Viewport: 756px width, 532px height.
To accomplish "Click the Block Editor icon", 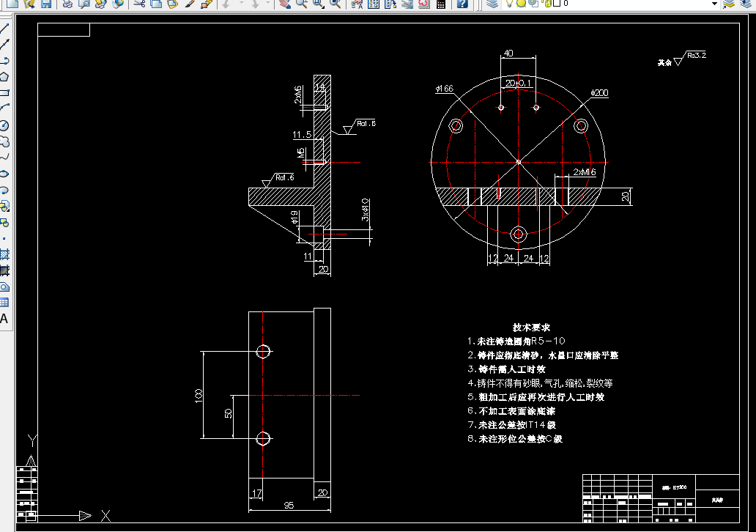I will click(207, 4).
